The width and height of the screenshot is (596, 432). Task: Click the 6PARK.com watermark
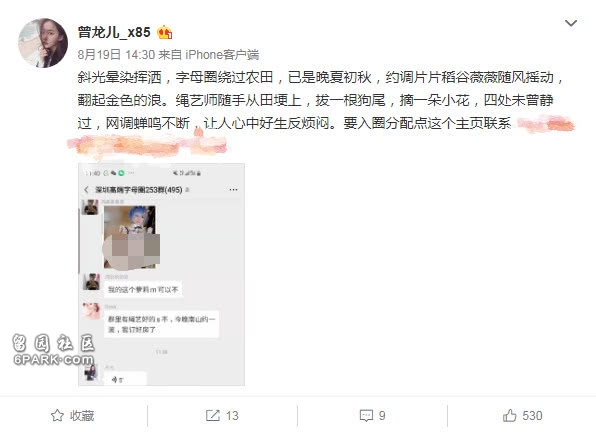coord(54,359)
